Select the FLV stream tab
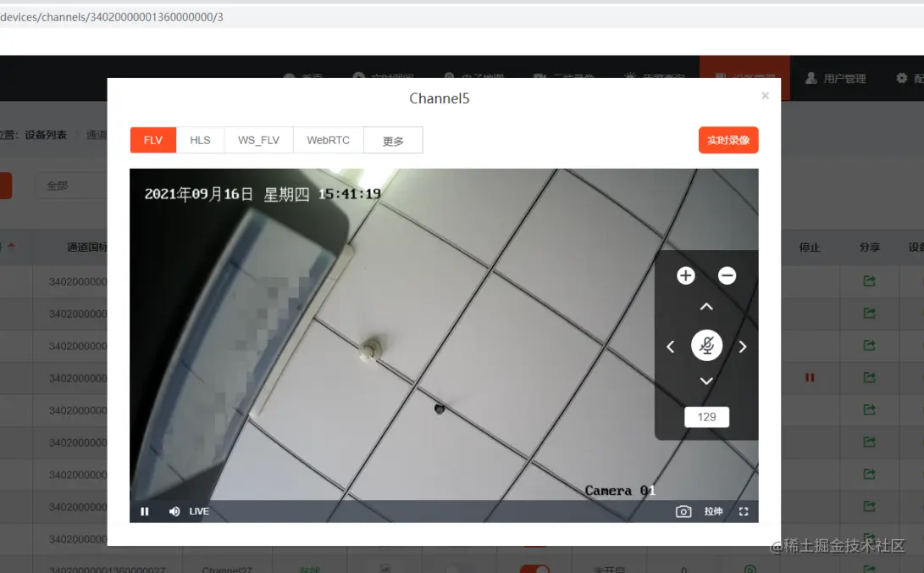The width and height of the screenshot is (924, 573). click(153, 141)
